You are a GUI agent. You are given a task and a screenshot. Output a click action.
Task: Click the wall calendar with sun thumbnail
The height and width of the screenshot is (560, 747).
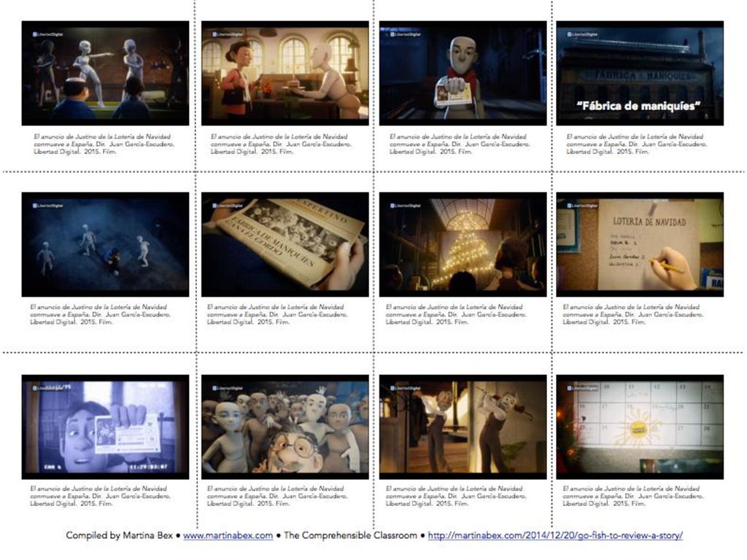point(640,427)
